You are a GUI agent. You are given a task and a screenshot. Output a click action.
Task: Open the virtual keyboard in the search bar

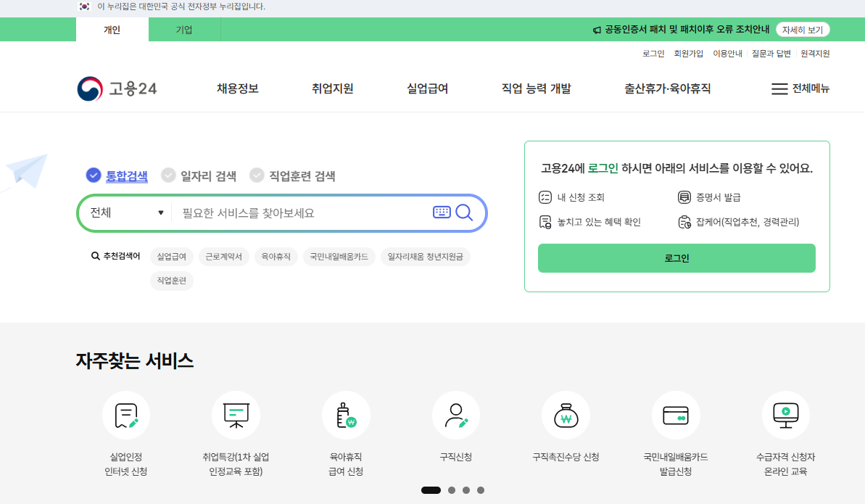pos(441,212)
